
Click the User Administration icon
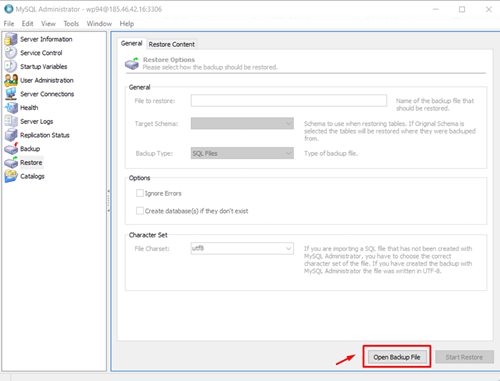pos(11,80)
